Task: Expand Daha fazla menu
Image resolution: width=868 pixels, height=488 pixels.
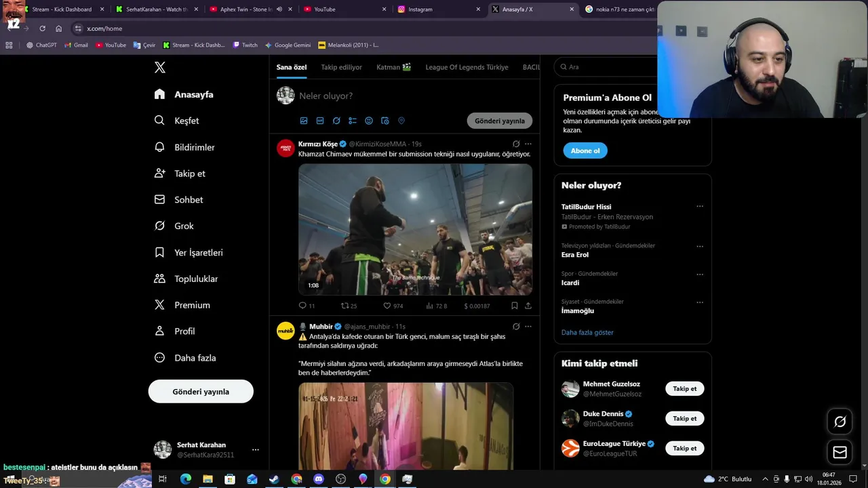Action: [184, 358]
